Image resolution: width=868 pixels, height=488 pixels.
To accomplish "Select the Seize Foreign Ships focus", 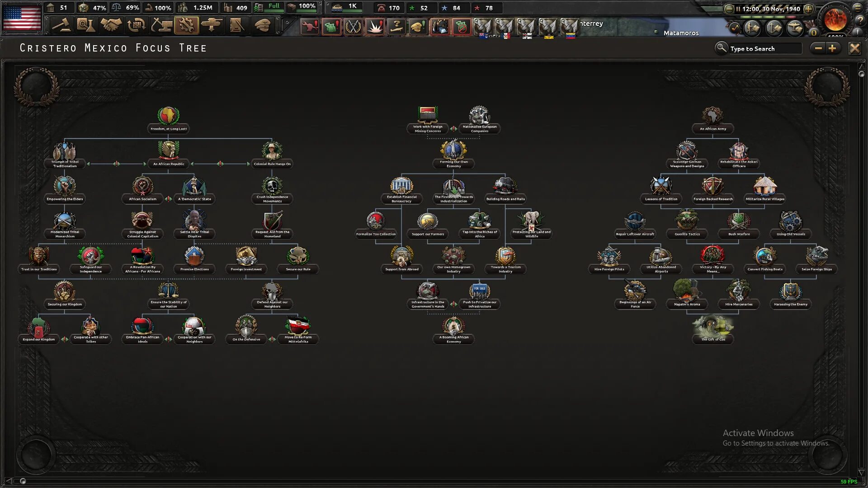I will coord(816,260).
